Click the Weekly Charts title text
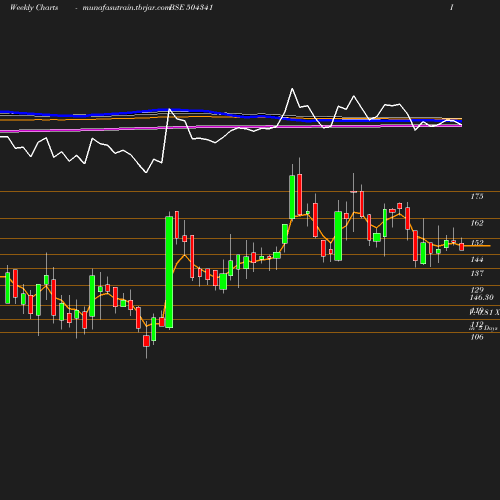This screenshot has width=500, height=500. 34,7
